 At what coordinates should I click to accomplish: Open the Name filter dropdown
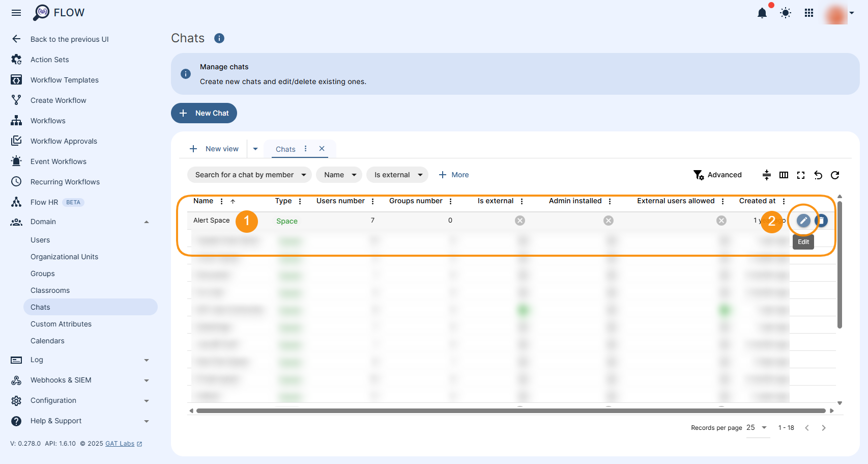pos(339,175)
